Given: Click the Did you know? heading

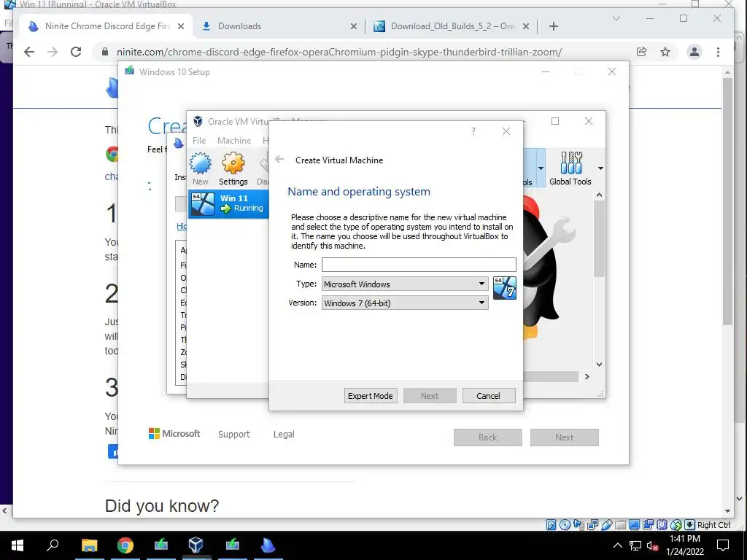Looking at the screenshot, I should (161, 506).
